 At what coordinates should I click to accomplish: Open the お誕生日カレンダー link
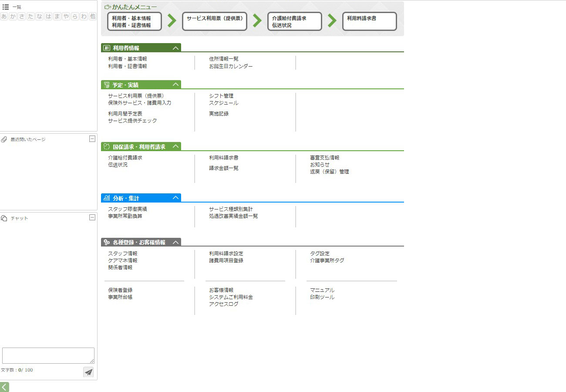point(231,66)
